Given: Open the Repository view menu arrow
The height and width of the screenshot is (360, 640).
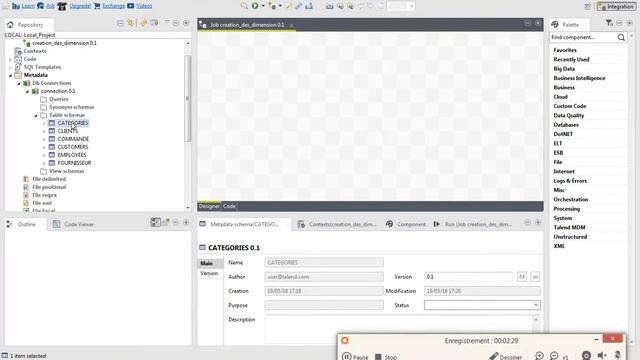Looking at the screenshot, I should coord(167,22).
